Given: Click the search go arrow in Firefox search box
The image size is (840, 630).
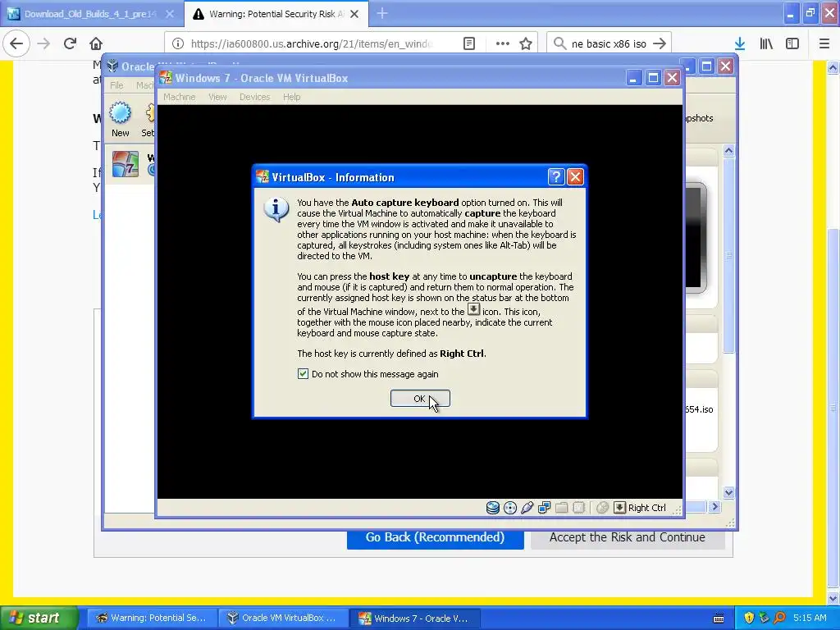Looking at the screenshot, I should pyautogui.click(x=660, y=43).
